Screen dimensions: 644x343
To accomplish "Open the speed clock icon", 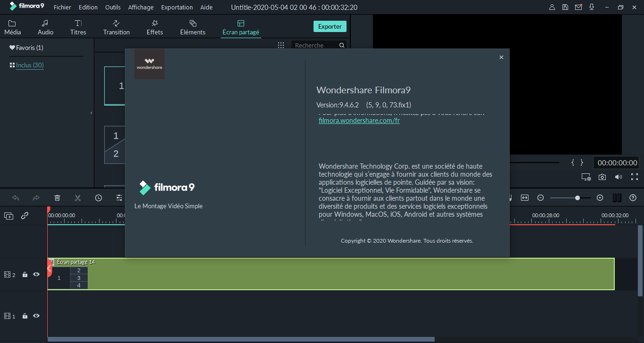I will coord(99,198).
